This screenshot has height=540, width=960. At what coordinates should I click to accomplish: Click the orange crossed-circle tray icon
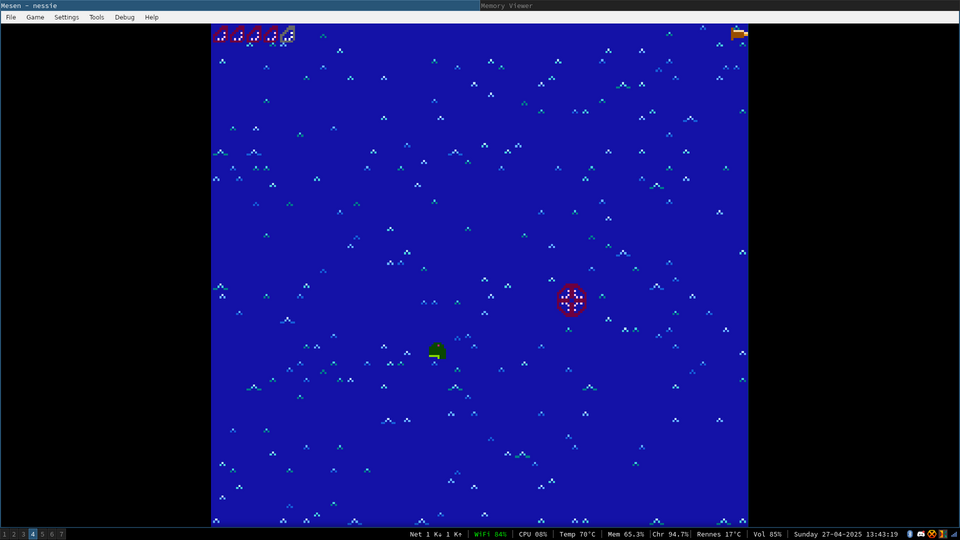[x=932, y=534]
